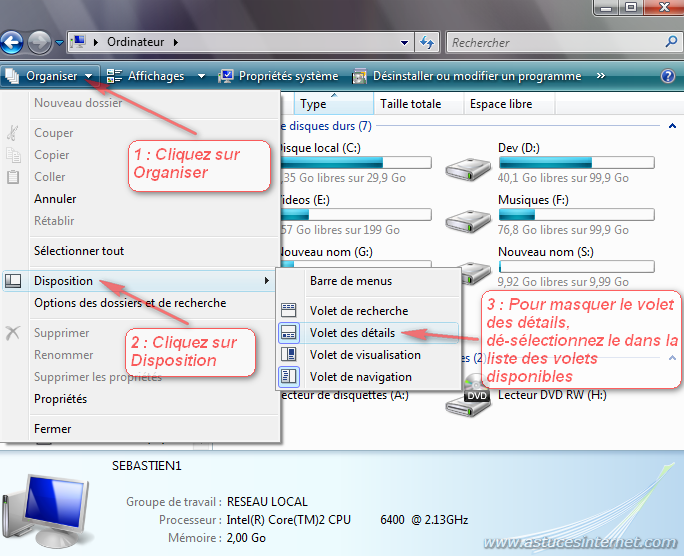
Task: Sort by the Type column header
Action: pyautogui.click(x=332, y=104)
